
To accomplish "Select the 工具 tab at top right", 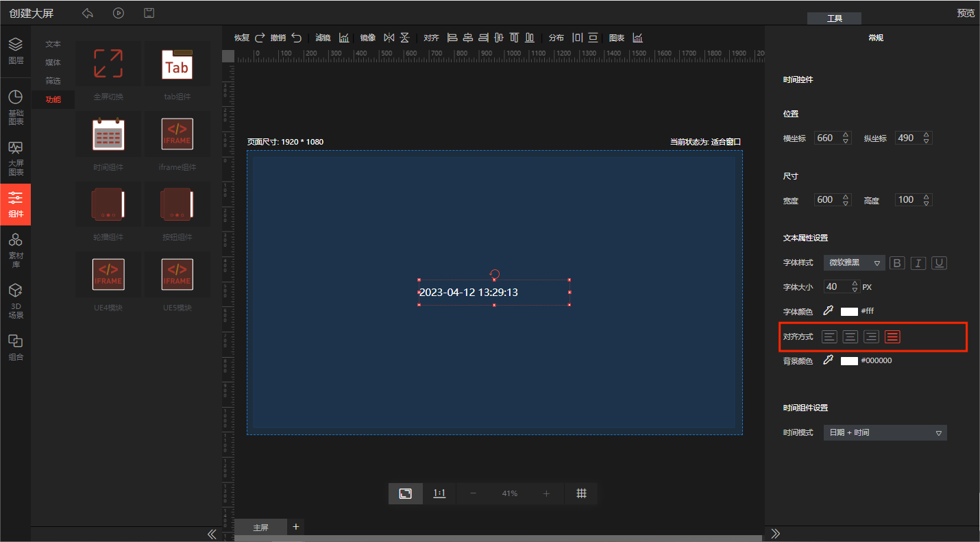I will pos(834,19).
